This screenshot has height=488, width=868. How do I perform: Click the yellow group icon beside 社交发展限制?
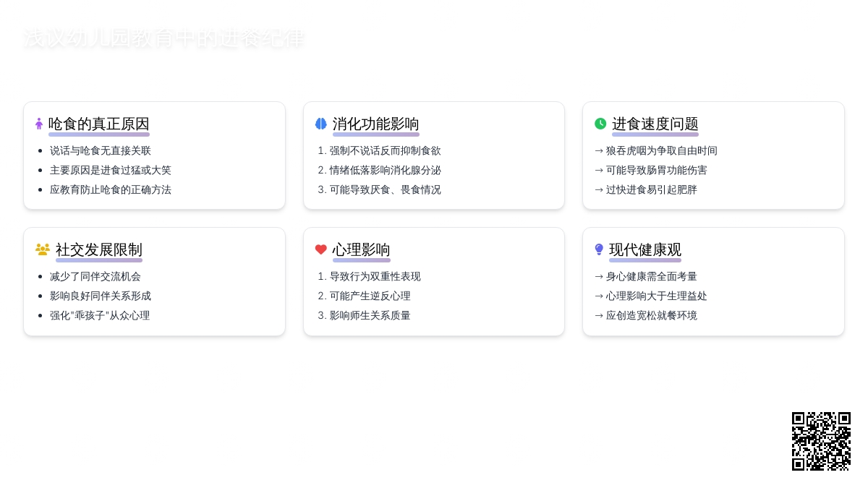coord(43,249)
